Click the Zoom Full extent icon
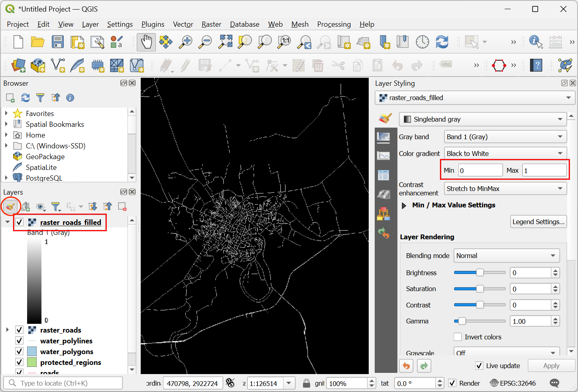 (225, 42)
